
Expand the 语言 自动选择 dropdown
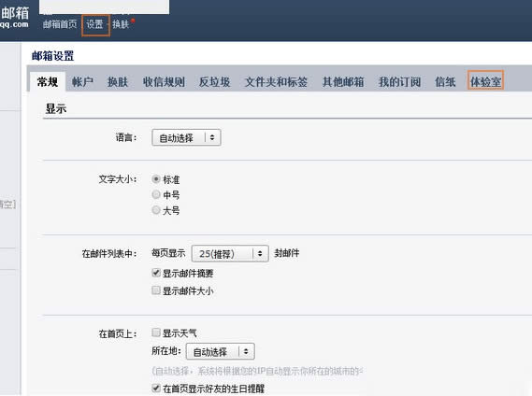186,137
